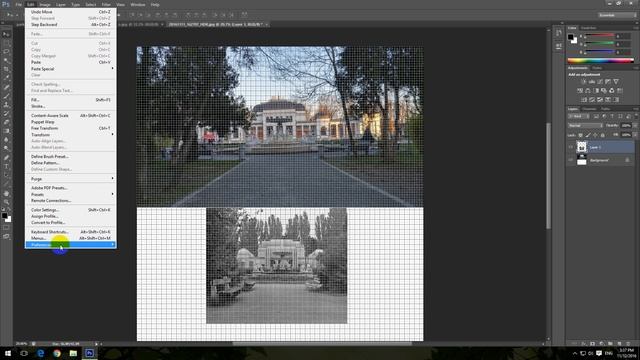Add a Levels adjustment
The width and height of the screenshot is (640, 360).
[x=591, y=82]
